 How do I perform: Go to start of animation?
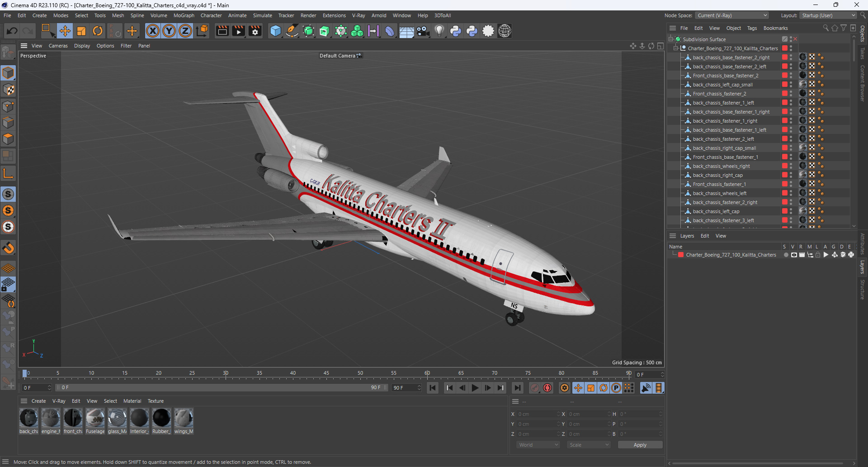tap(433, 388)
